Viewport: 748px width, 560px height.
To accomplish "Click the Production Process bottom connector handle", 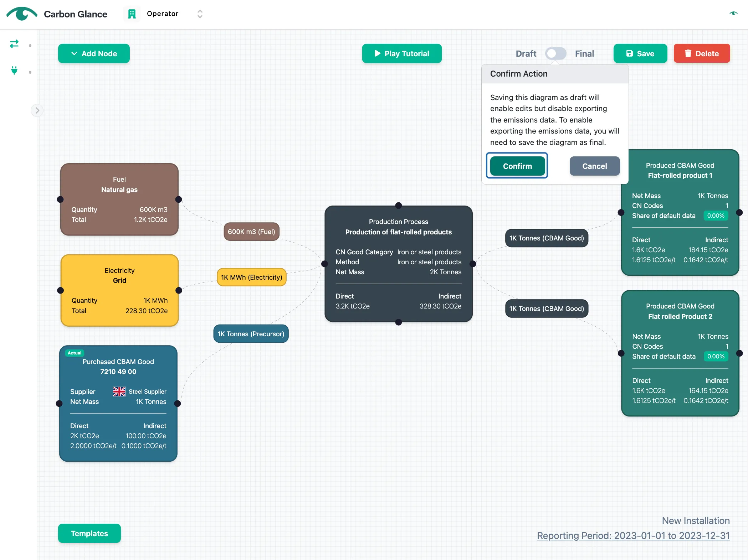I will [x=399, y=322].
